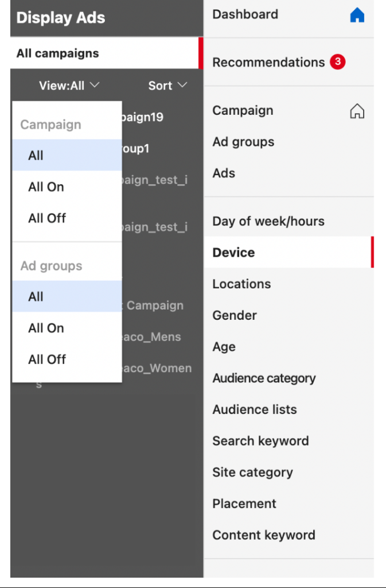Click the red Recommendations notification badge

point(338,62)
